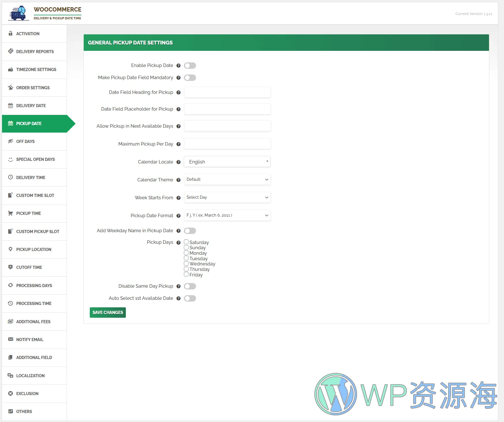
Task: Click the envelope icon for Notify Email
Action: click(11, 339)
